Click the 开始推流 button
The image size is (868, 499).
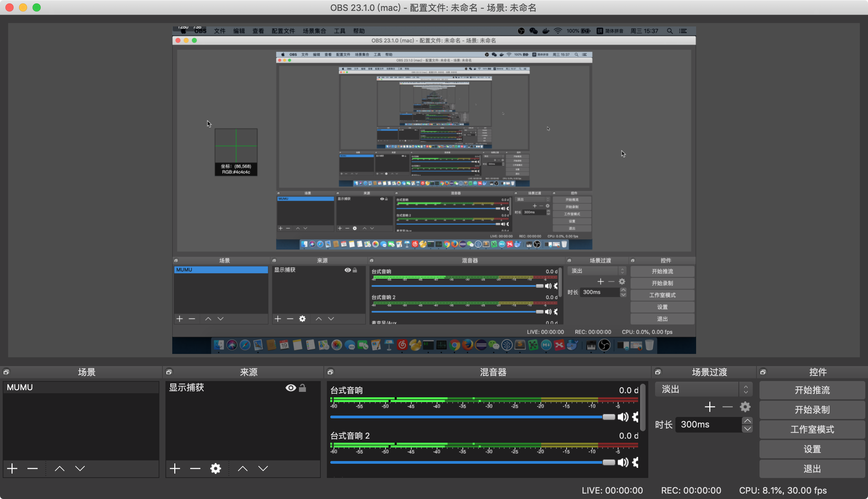pyautogui.click(x=812, y=390)
